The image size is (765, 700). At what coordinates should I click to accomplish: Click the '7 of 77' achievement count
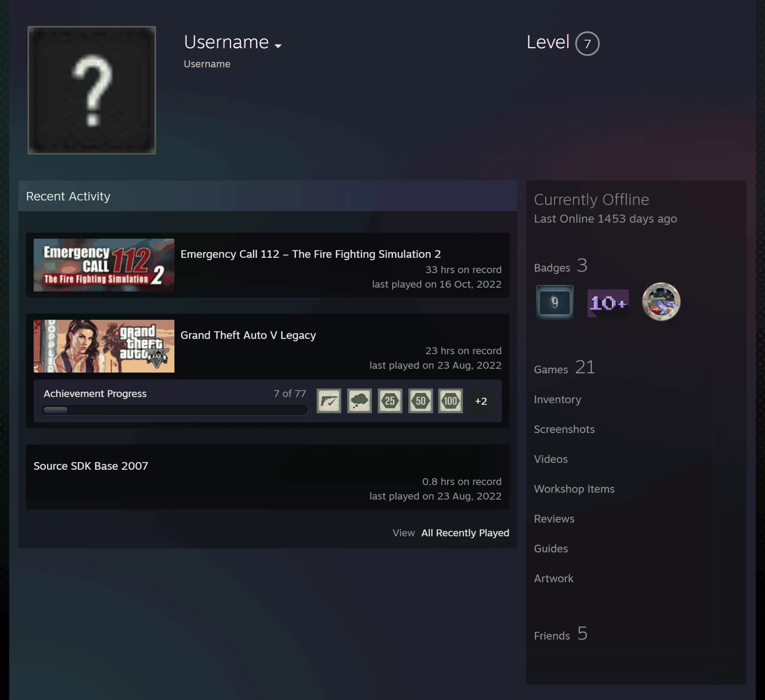tap(290, 394)
